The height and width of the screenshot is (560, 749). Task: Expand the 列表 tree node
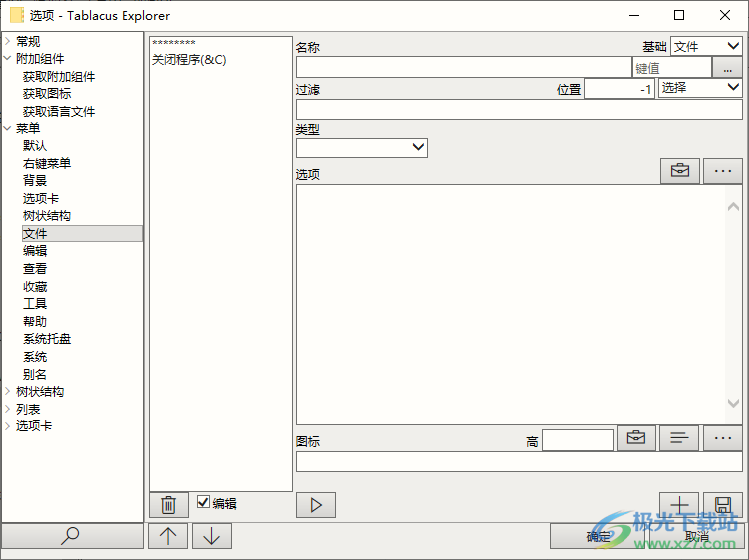pos(8,409)
